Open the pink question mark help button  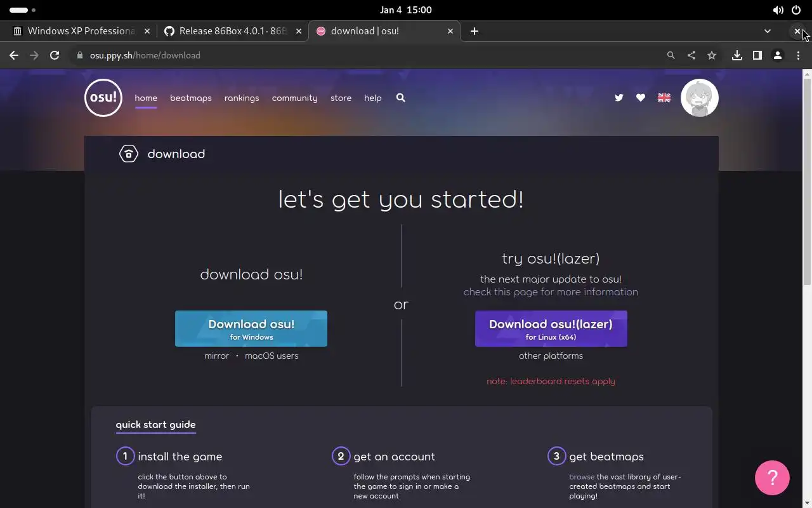pyautogui.click(x=772, y=478)
